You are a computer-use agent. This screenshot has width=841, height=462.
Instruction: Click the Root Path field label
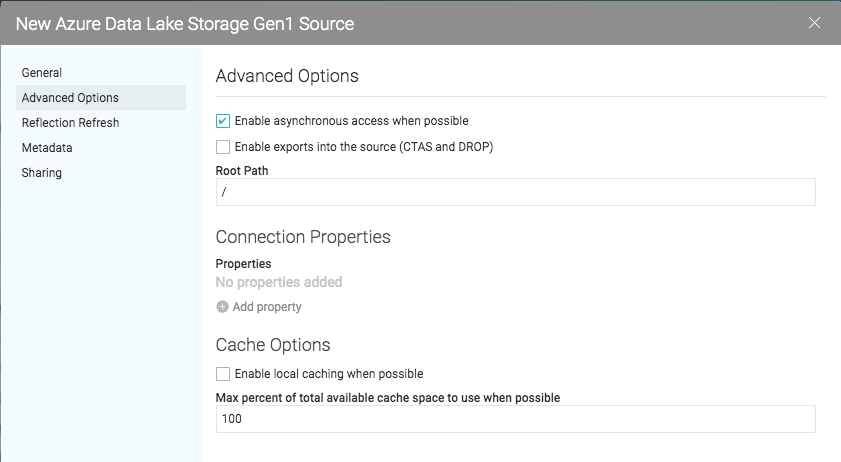pos(242,171)
